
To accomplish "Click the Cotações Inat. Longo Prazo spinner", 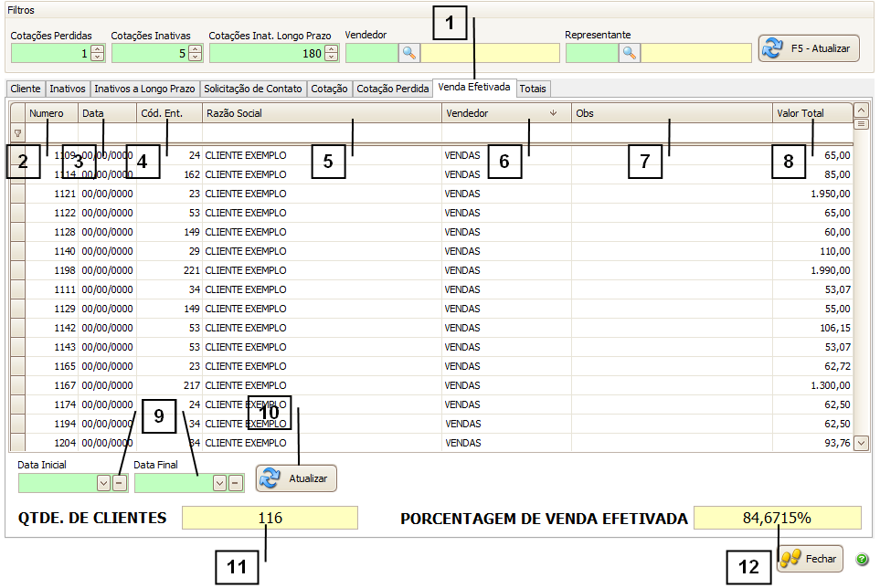I will pyautogui.click(x=331, y=54).
